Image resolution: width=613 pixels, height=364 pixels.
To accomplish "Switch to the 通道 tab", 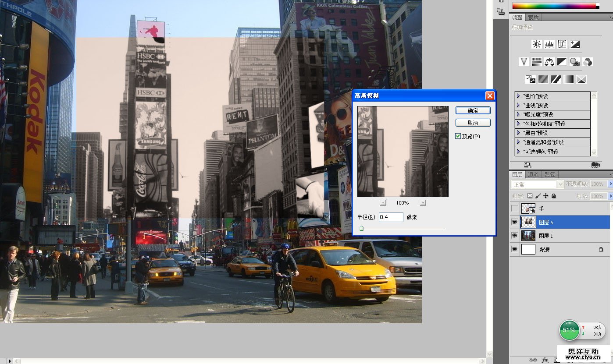I will [533, 174].
